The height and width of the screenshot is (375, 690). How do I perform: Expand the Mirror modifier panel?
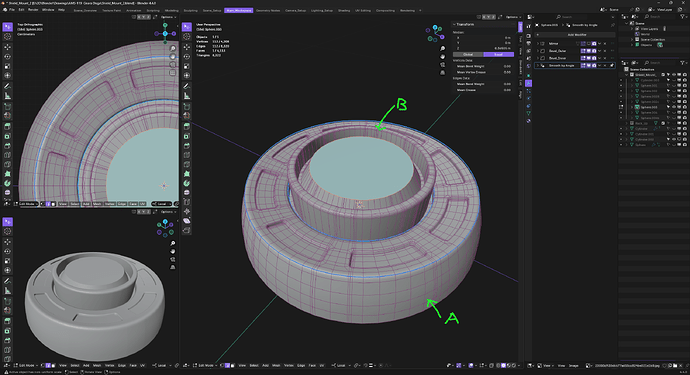(x=537, y=44)
